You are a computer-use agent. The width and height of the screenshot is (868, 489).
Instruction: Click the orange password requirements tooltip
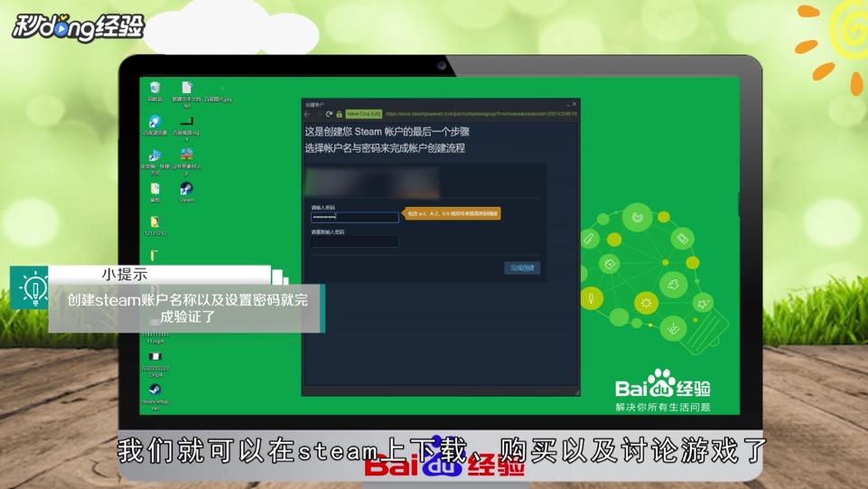click(x=453, y=213)
